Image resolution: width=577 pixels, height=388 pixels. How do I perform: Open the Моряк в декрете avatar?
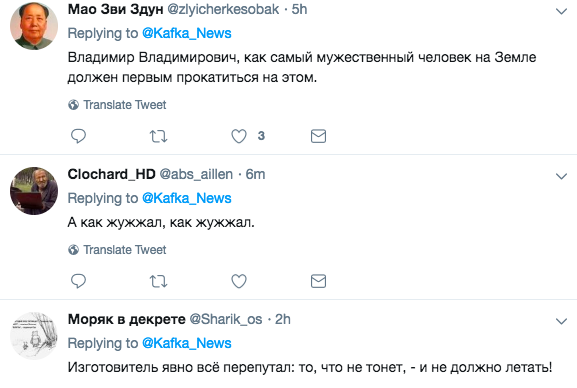[34, 336]
